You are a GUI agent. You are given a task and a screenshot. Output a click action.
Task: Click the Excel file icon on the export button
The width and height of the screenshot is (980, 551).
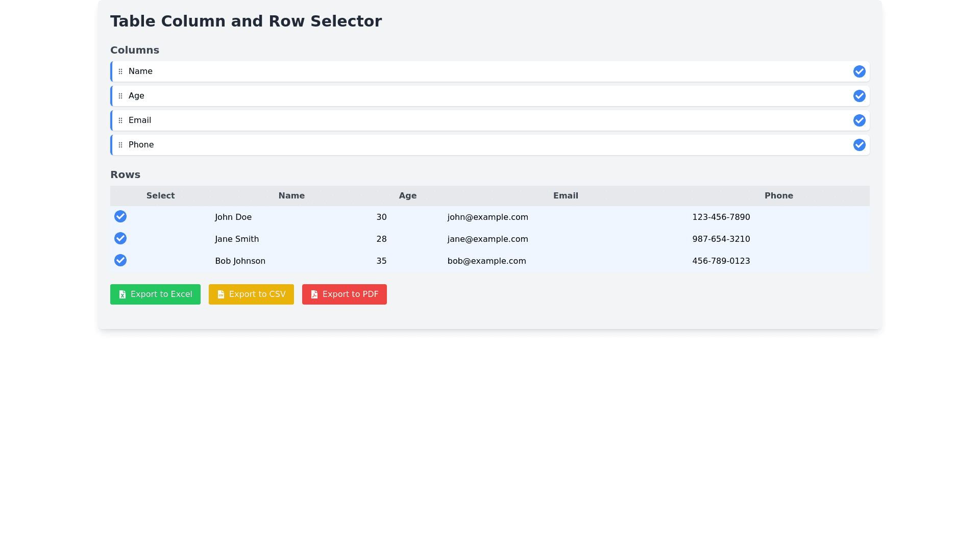[x=122, y=294]
